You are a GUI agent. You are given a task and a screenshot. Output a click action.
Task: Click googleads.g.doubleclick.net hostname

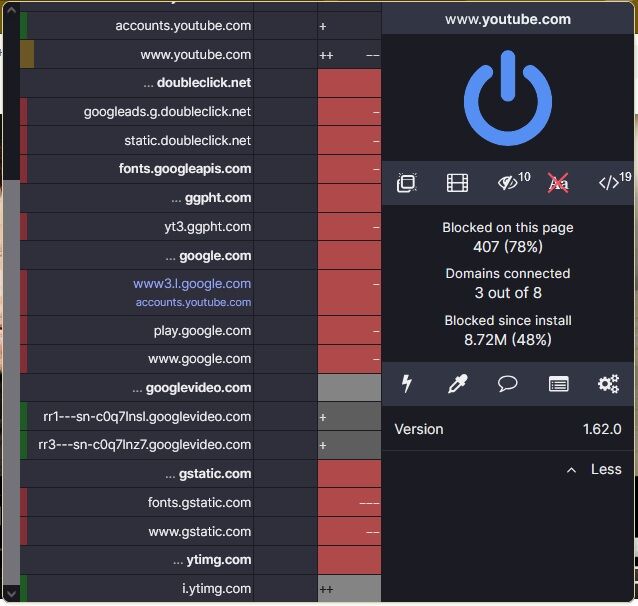(x=167, y=112)
